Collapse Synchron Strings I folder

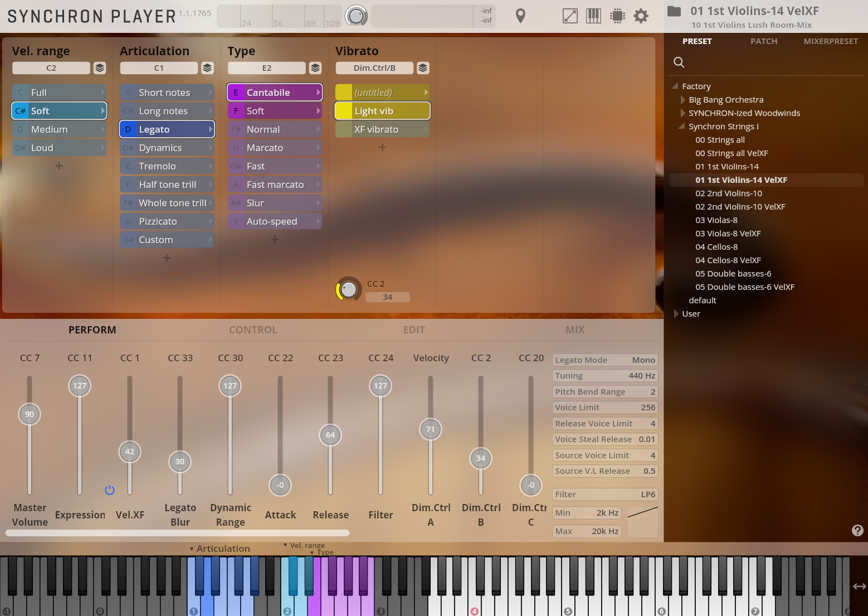[x=681, y=127]
